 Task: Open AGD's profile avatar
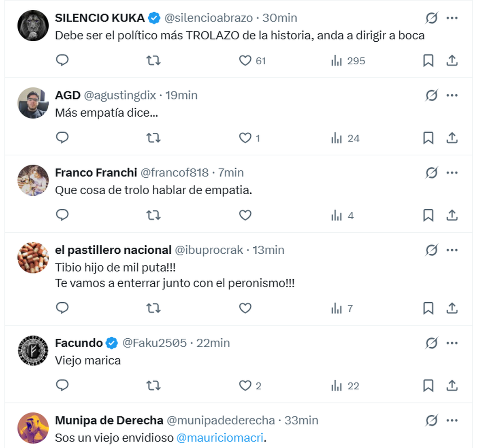33,103
